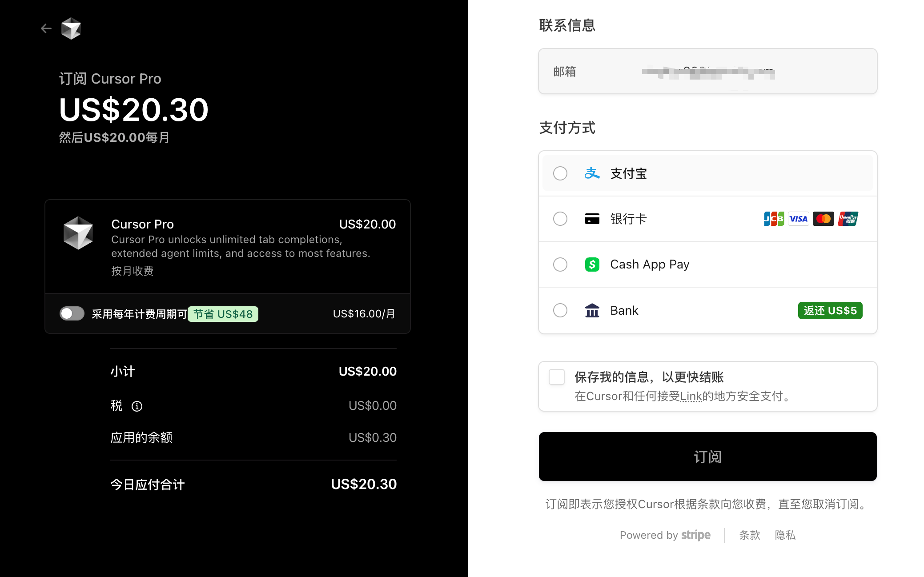Select the Bank radio button
This screenshot has height=577, width=924.
[x=560, y=310]
